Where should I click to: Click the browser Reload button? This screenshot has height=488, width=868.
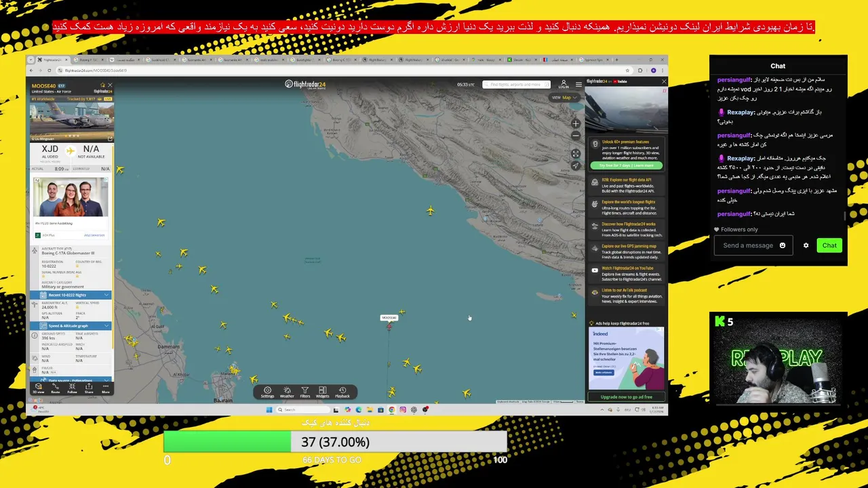coord(49,70)
